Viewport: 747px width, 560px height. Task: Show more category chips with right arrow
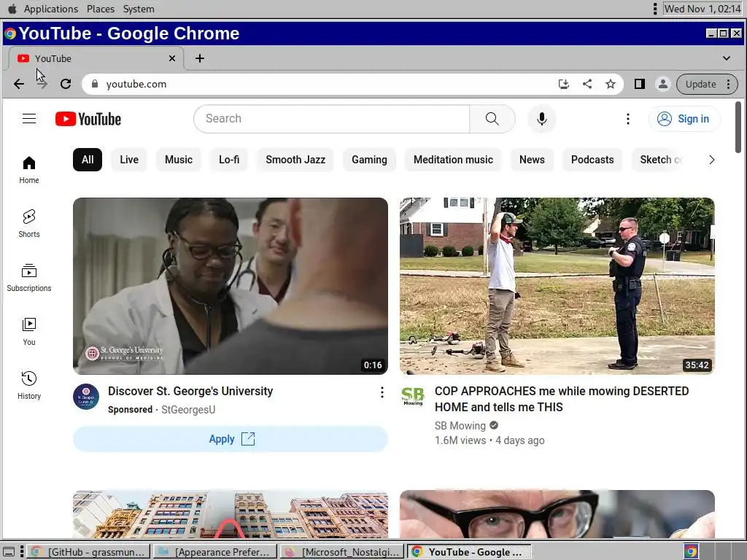click(x=711, y=160)
